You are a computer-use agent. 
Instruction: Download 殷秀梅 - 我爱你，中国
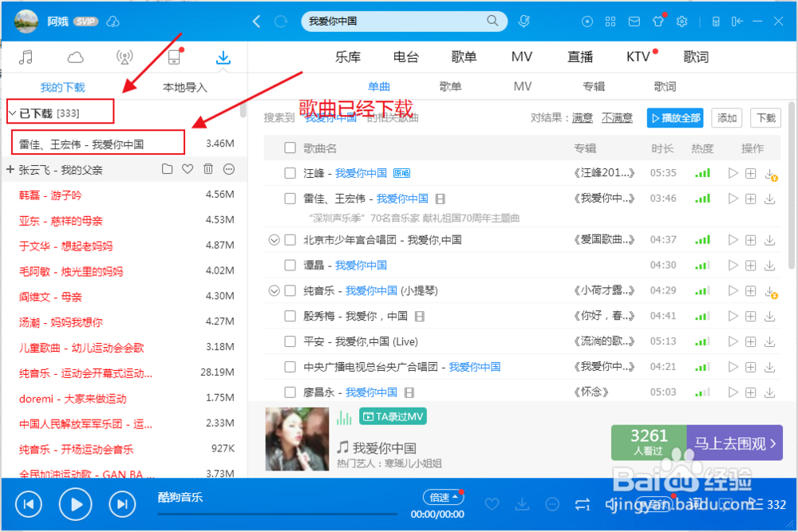point(769,316)
